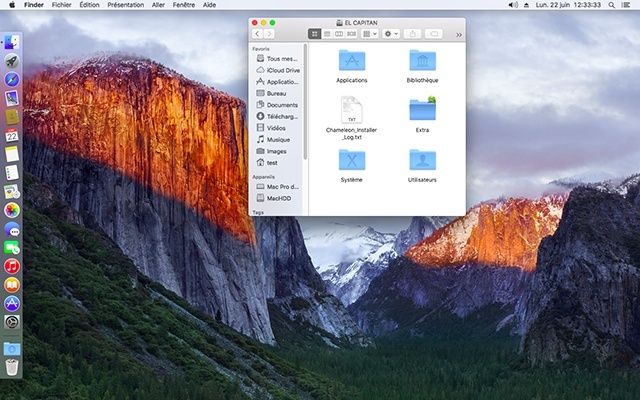Open the Présentation menu
The height and width of the screenshot is (400, 640).
[x=126, y=5]
